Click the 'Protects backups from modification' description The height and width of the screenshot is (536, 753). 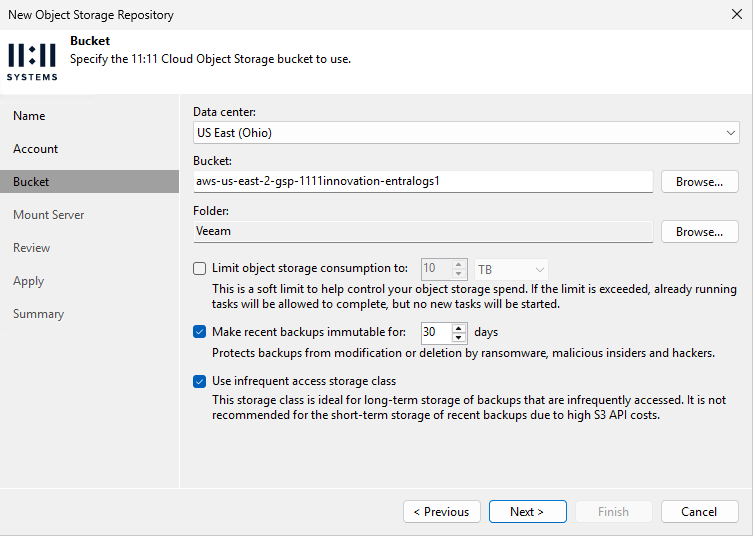(463, 353)
